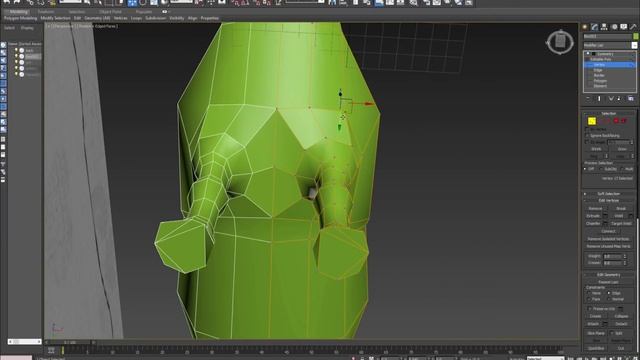
Task: Expand the Geometry (All) ribbon panel
Action: (97, 18)
